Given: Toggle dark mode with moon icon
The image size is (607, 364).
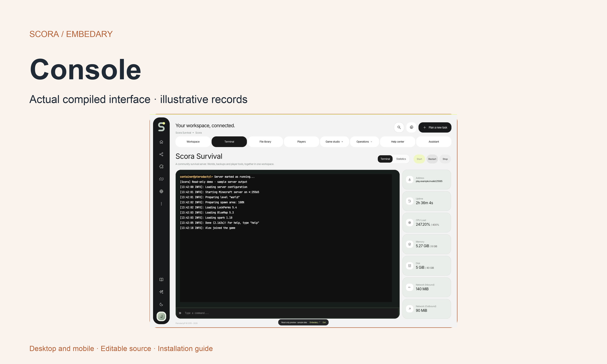Looking at the screenshot, I should pos(161,304).
